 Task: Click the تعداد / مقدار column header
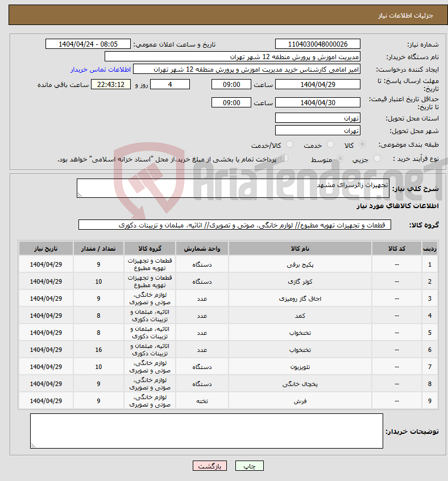pos(98,248)
